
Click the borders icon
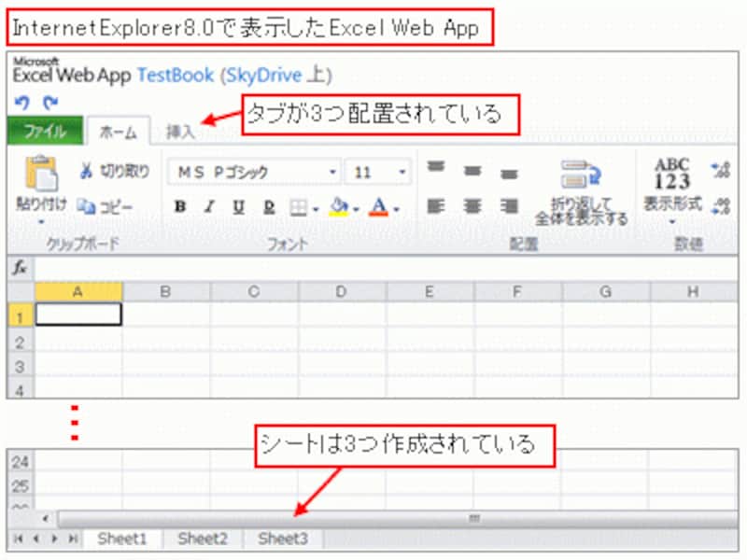[298, 207]
